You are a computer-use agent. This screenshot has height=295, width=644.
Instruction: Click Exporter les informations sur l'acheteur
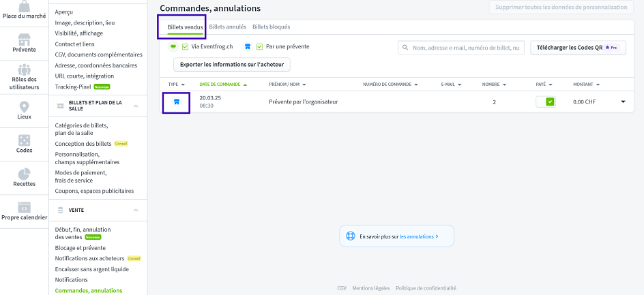pyautogui.click(x=232, y=64)
